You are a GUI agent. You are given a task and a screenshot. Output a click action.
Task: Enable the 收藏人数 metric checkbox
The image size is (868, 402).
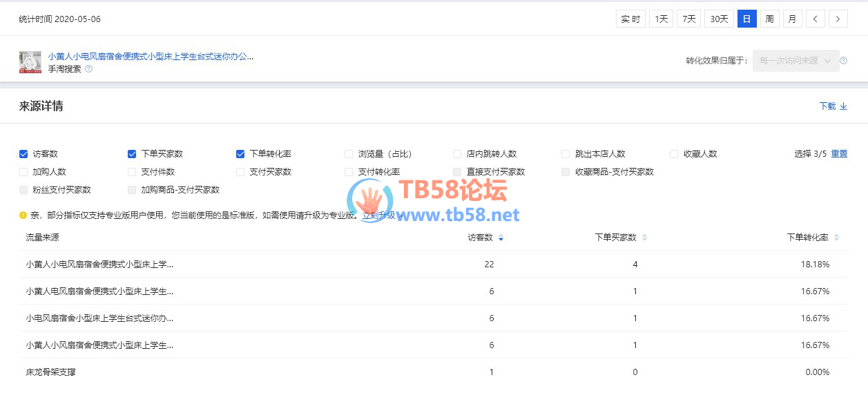coord(675,154)
